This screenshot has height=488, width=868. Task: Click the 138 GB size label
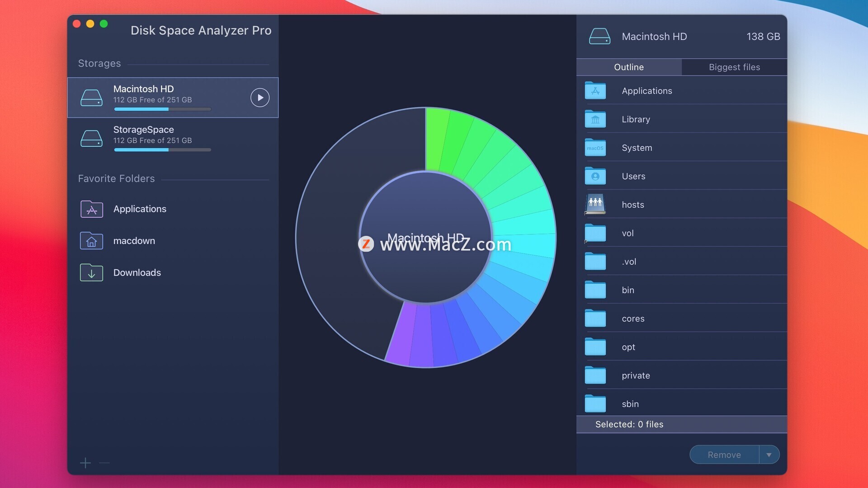pyautogui.click(x=763, y=37)
